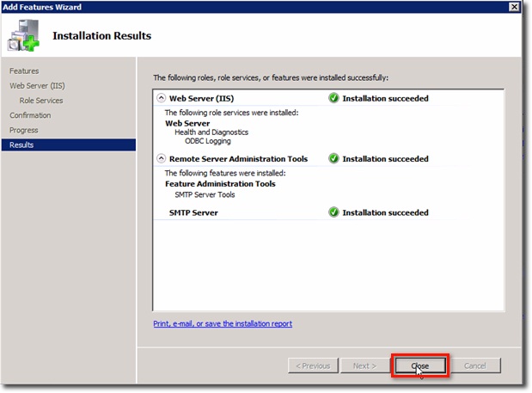This screenshot has width=532, height=393.
Task: Click the bold Web Server role service entry
Action: tap(187, 123)
